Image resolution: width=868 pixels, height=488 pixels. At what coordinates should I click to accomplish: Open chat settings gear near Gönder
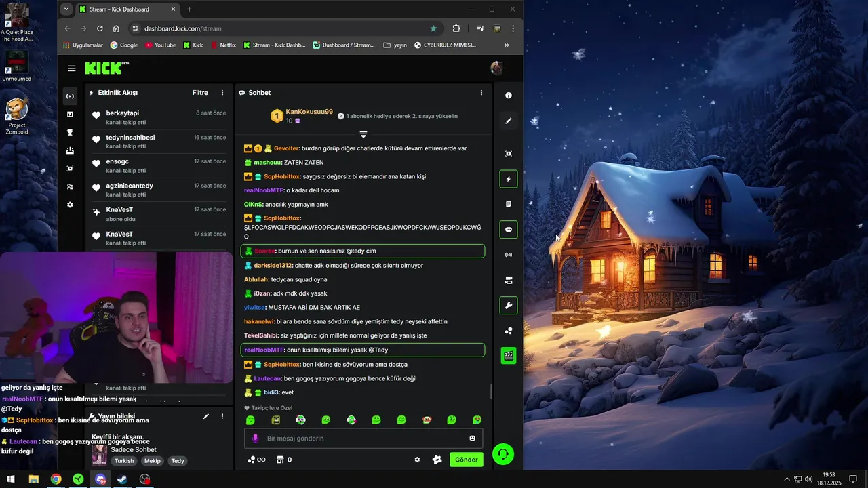[417, 460]
